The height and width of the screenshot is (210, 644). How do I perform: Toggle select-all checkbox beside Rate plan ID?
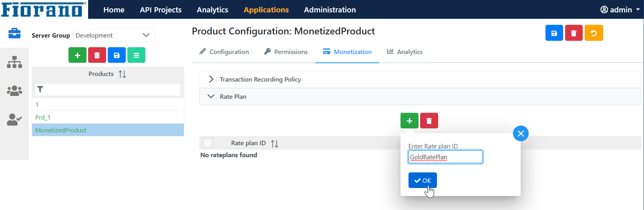coord(208,143)
